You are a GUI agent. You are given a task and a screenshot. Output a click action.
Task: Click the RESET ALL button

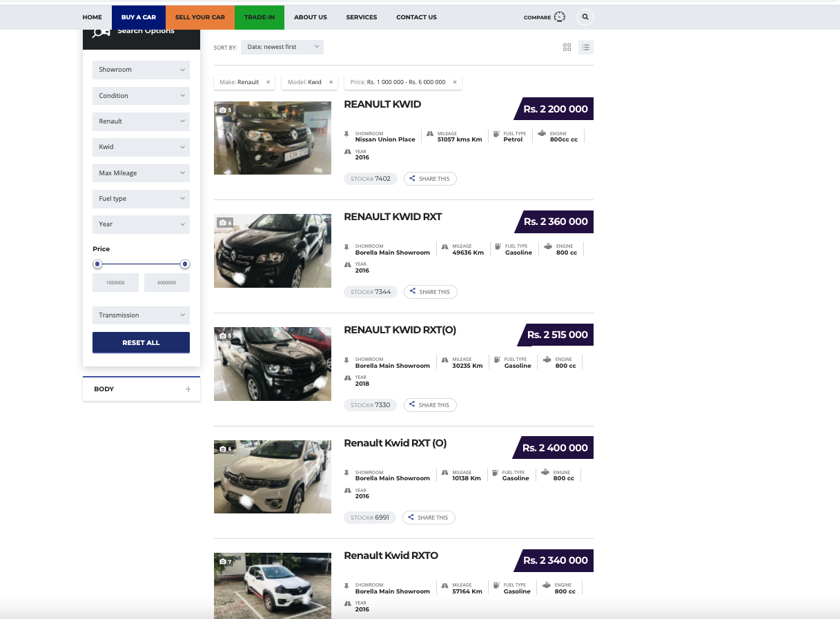(141, 342)
